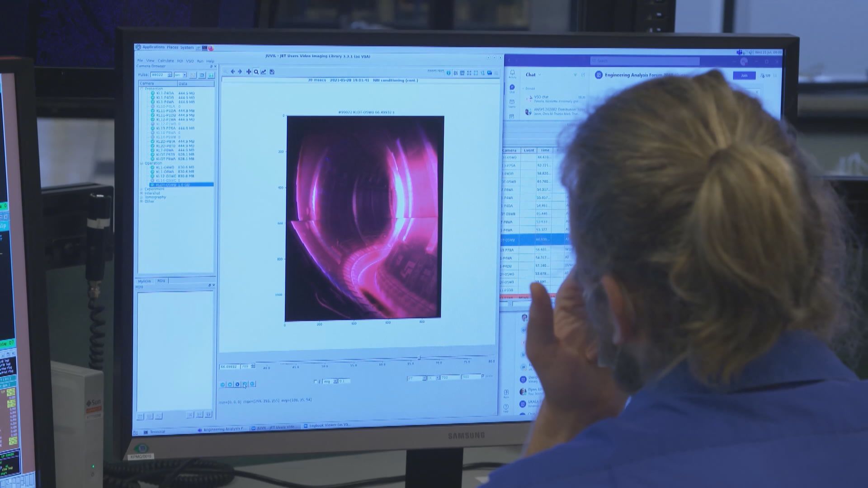Click the Pulse number input field

pyautogui.click(x=159, y=75)
